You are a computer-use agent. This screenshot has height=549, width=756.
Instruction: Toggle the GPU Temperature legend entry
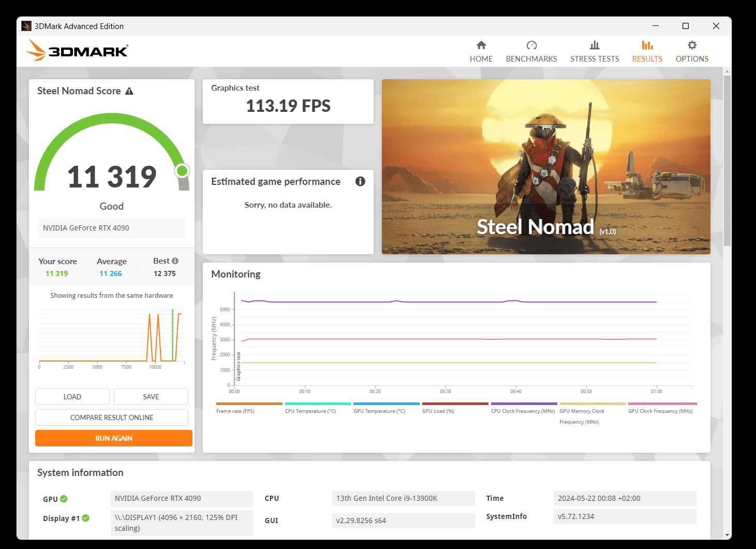(386, 408)
